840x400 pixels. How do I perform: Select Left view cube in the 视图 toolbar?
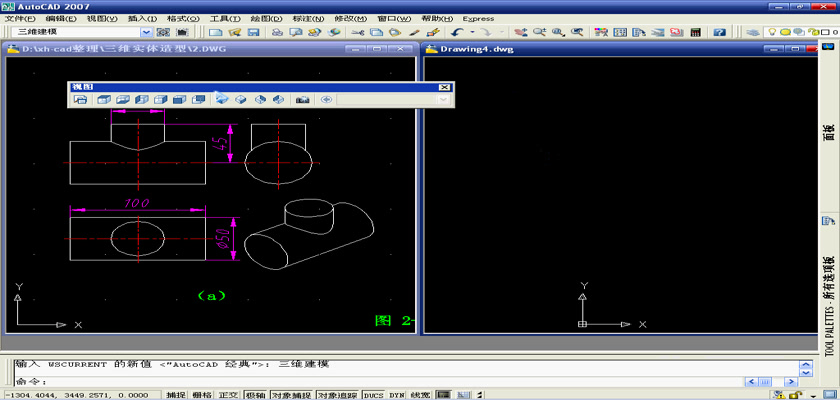[142, 100]
